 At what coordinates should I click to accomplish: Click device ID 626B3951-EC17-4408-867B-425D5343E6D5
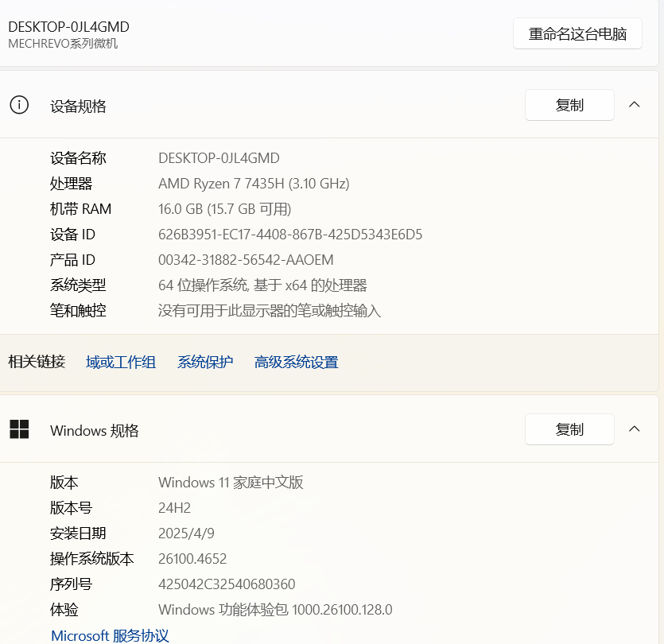coord(290,235)
